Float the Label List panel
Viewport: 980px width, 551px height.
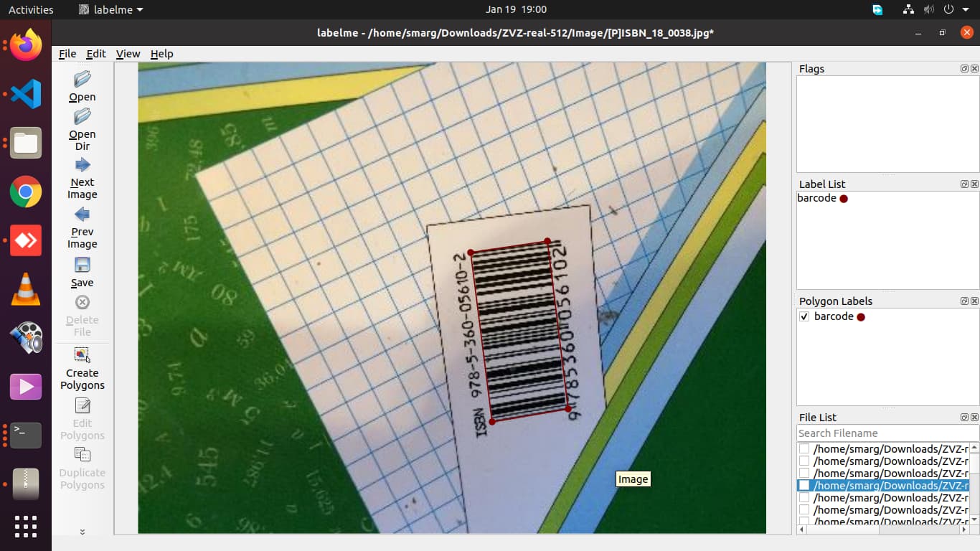[964, 184]
